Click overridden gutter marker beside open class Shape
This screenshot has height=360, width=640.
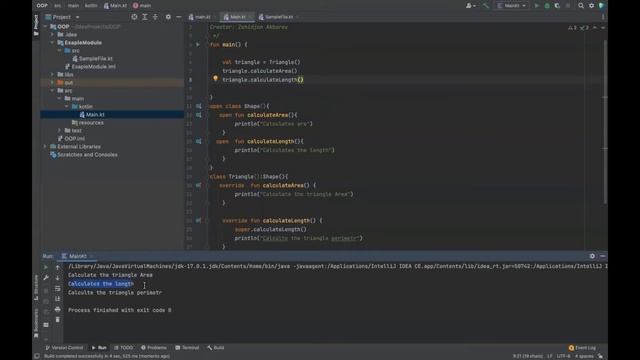pyautogui.click(x=199, y=106)
